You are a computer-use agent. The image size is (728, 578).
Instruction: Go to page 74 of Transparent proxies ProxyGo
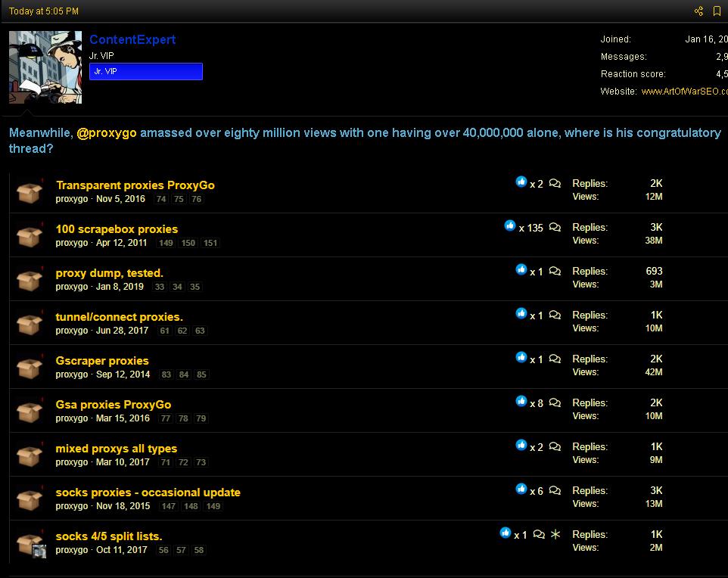(161, 199)
